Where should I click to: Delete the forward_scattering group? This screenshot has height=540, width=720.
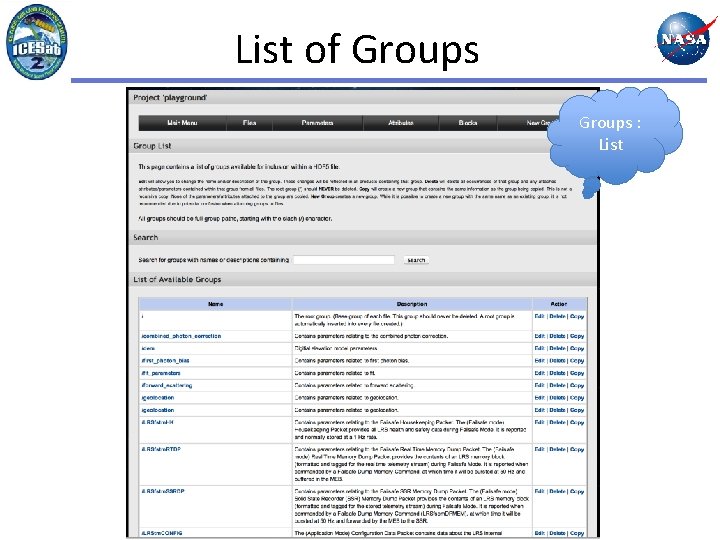click(557, 386)
